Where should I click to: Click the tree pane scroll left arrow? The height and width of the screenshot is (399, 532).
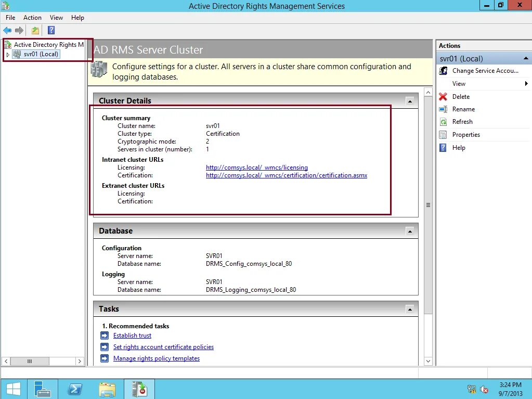click(6, 362)
